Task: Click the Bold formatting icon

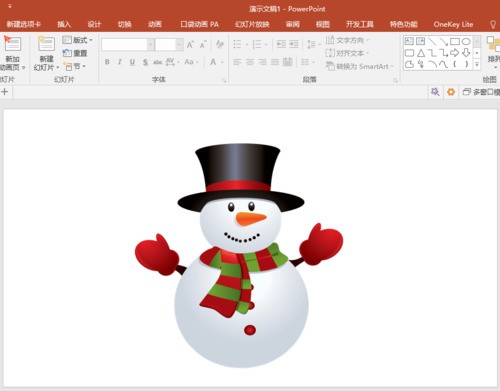Action: (107, 62)
